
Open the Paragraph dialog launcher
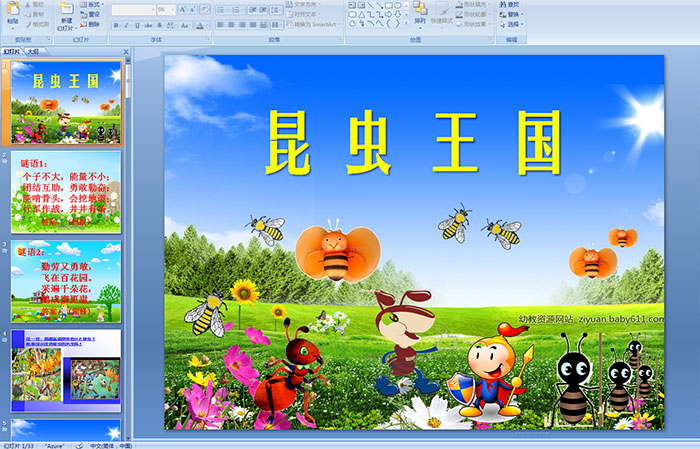pyautogui.click(x=340, y=39)
